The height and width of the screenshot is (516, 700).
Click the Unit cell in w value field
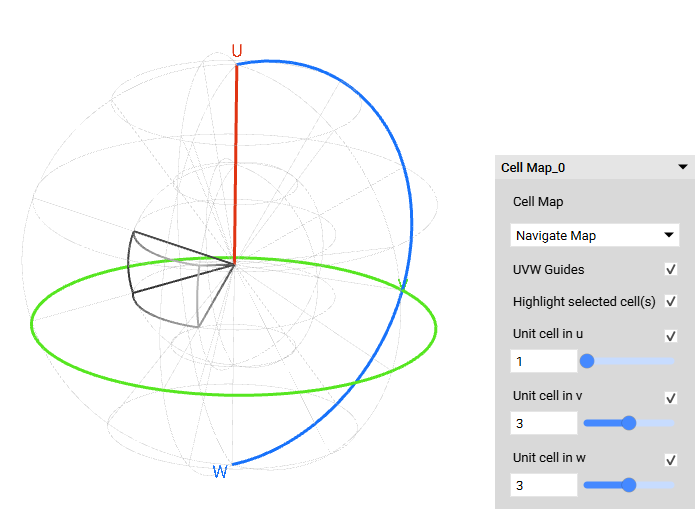pos(543,485)
